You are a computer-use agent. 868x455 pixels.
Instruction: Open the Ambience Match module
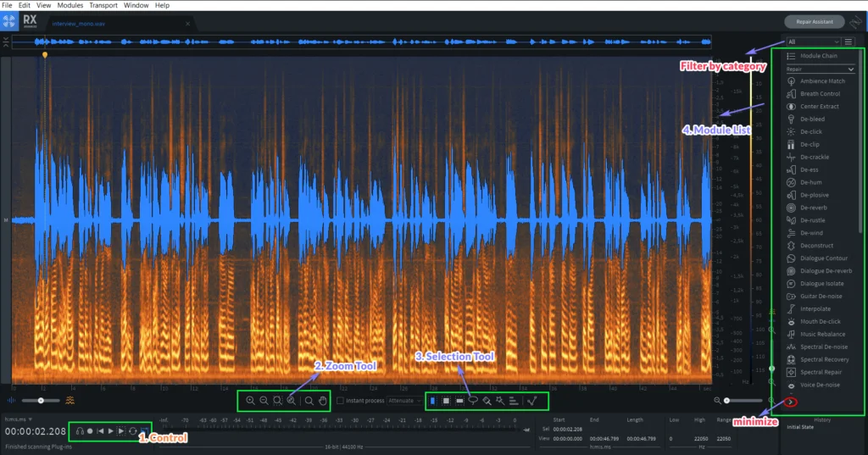click(816, 80)
